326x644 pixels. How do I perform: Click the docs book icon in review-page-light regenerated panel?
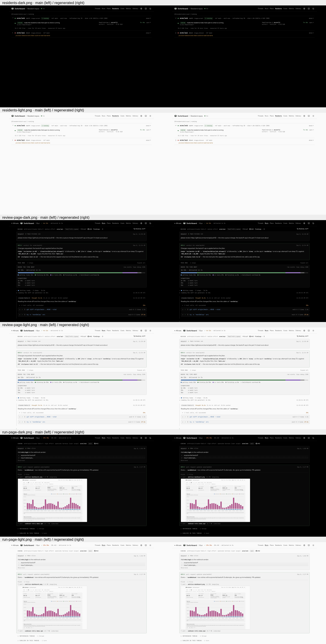click(309, 331)
